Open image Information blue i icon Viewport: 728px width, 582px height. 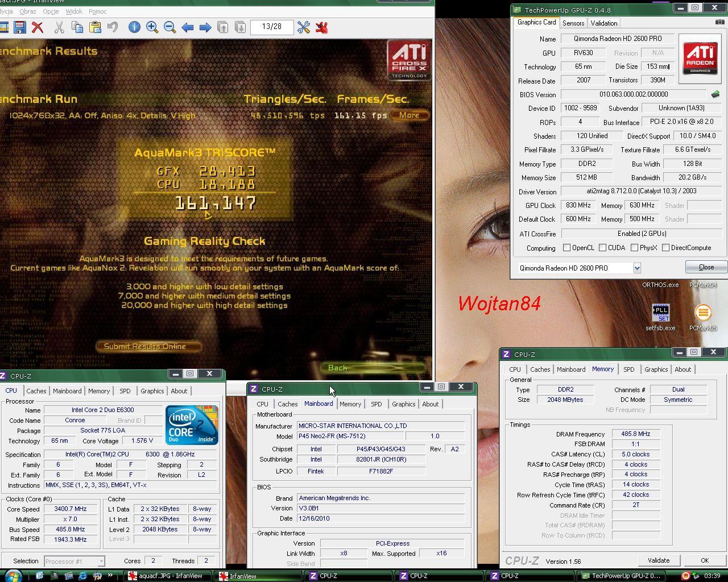click(134, 27)
